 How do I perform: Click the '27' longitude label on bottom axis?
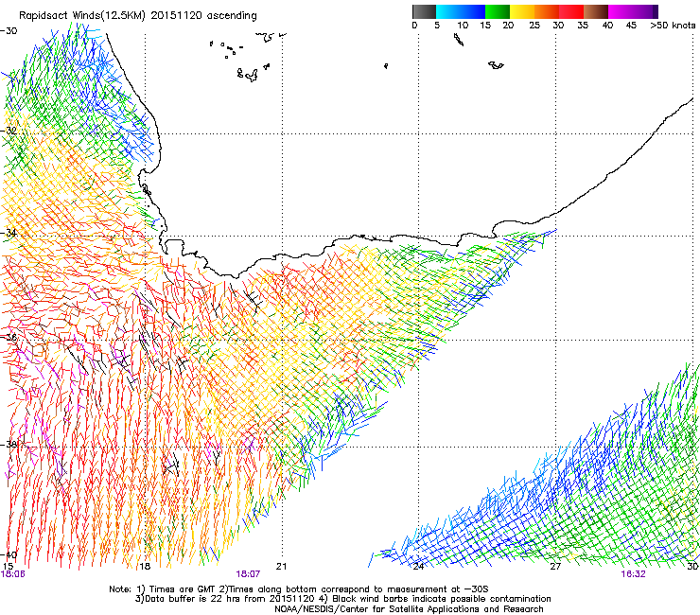point(555,567)
